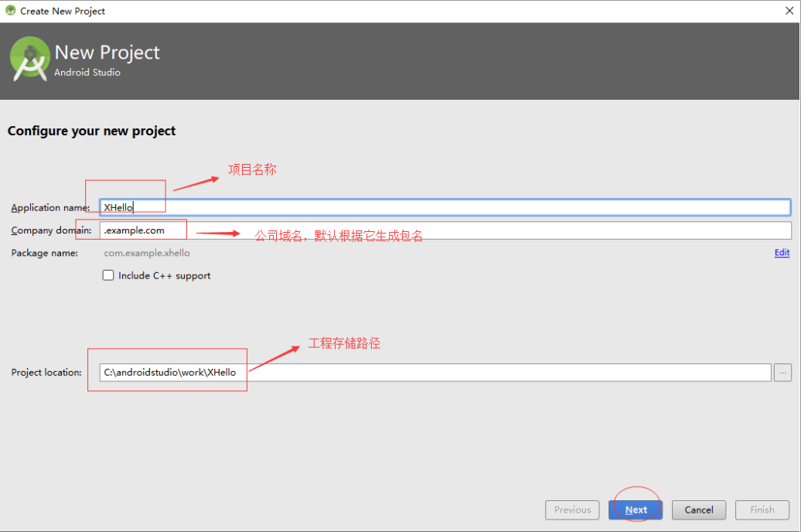The image size is (801, 532).
Task: Click the New Project header title
Action: tap(107, 53)
